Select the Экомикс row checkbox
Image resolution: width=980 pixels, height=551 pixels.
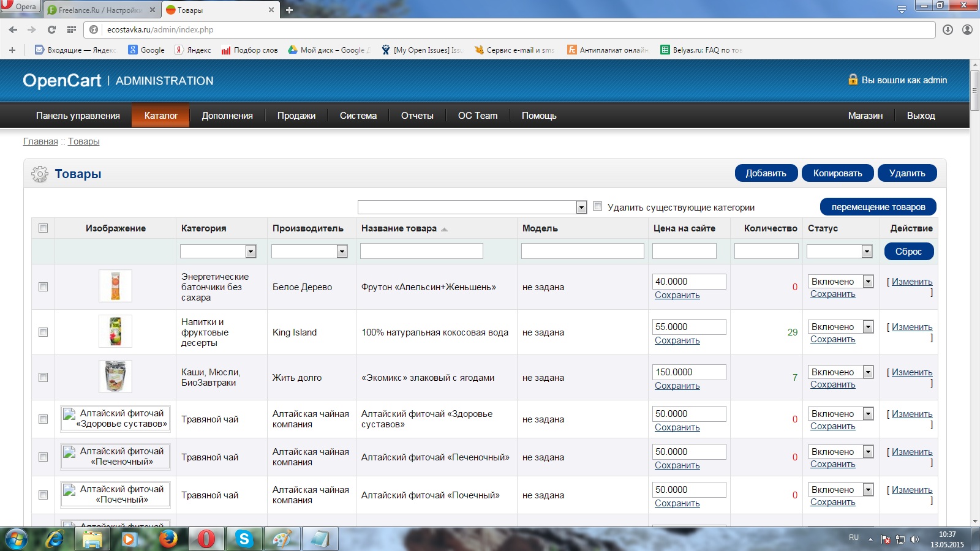click(43, 377)
